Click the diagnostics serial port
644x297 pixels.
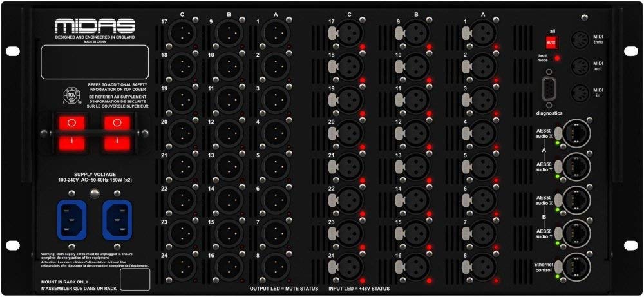pyautogui.click(x=549, y=87)
